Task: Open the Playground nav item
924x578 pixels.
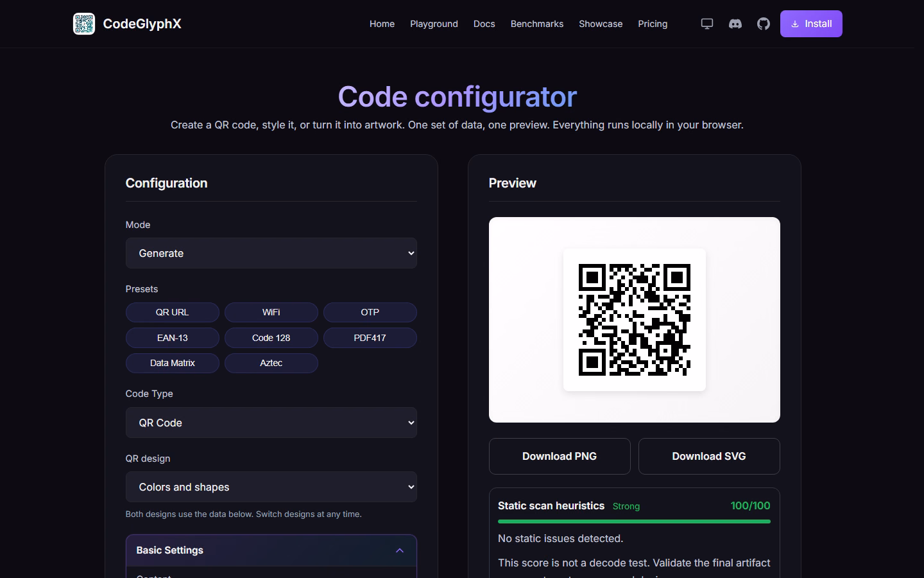Action: point(434,24)
